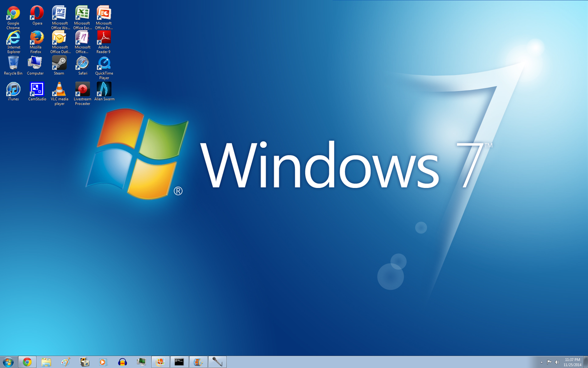The height and width of the screenshot is (368, 588).
Task: Select the Microsoft Office Excel shortcut
Action: point(82,18)
